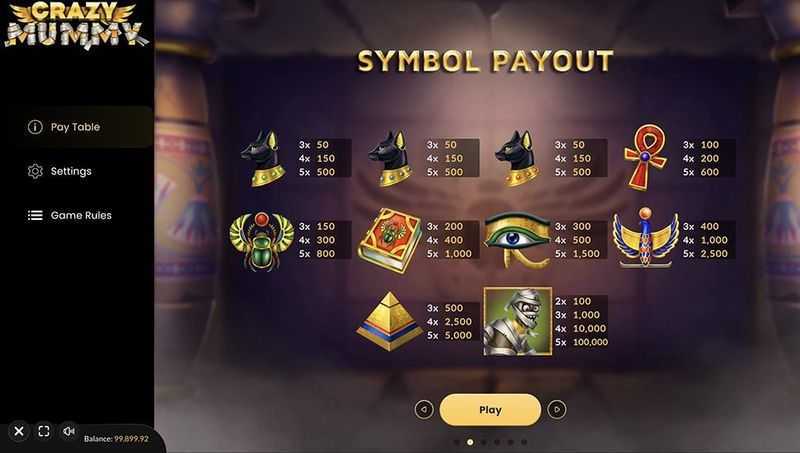Click the winged falcon symbol
Image resolution: width=800 pixels, height=453 pixels.
pos(645,238)
